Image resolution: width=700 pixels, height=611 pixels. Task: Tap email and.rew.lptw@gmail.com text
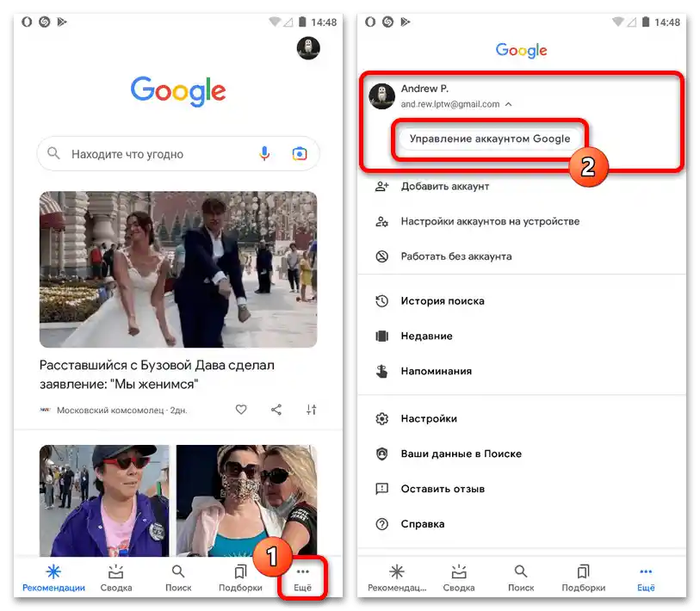450,104
